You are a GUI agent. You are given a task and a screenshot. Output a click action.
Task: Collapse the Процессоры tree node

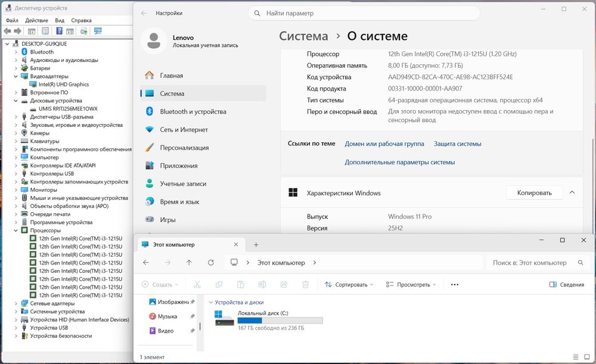tap(15, 230)
